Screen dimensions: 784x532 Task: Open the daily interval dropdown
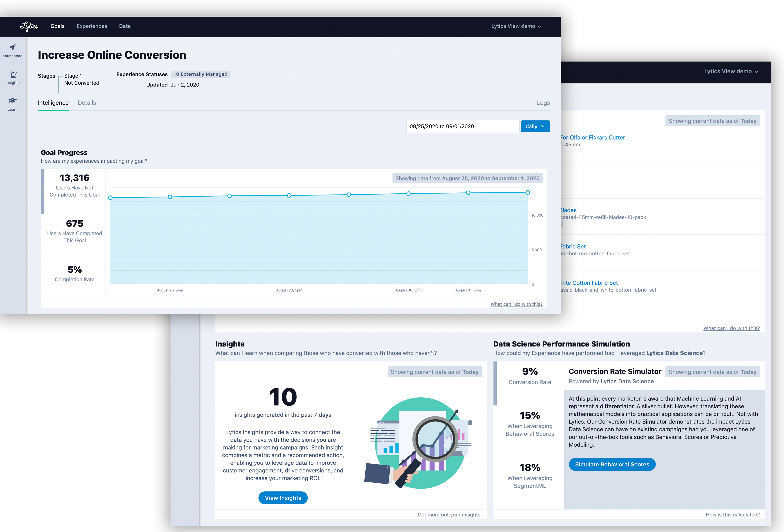[x=535, y=127]
